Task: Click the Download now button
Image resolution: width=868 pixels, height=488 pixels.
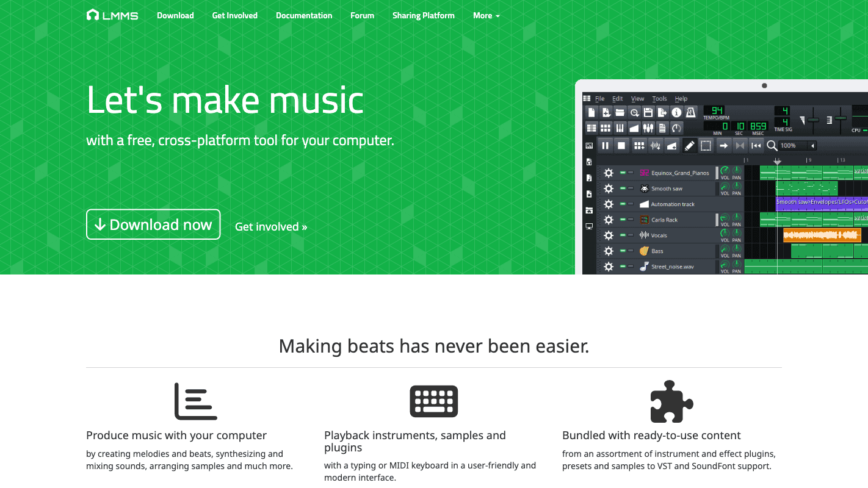Action: (153, 224)
